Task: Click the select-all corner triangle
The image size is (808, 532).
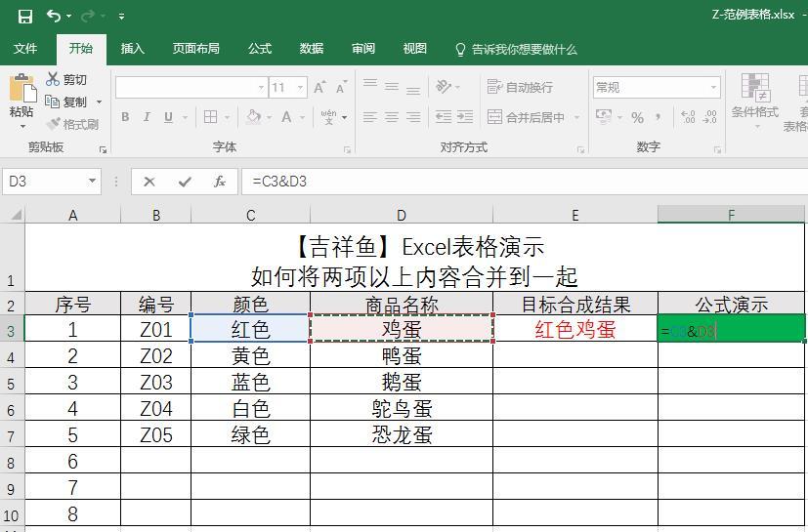Action: click(16, 214)
